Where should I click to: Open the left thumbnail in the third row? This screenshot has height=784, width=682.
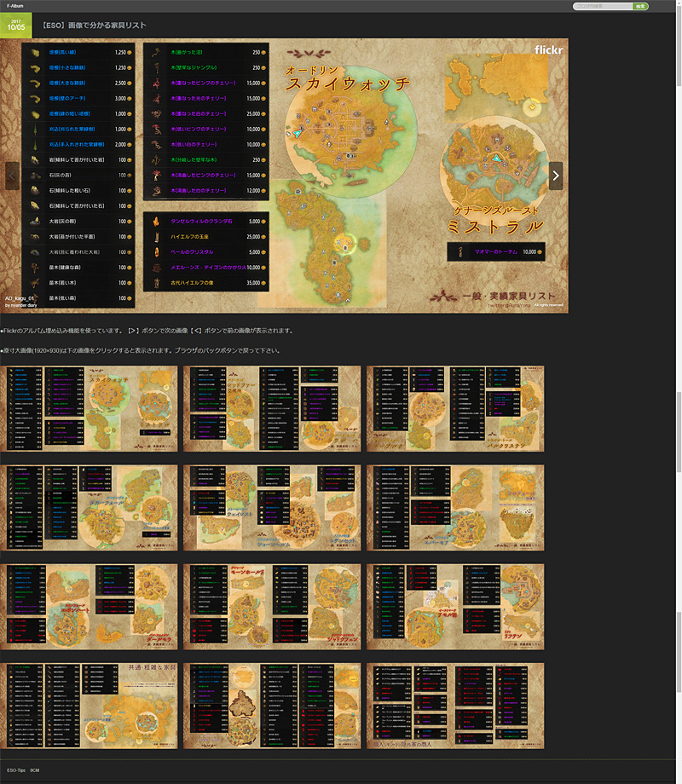coord(89,607)
